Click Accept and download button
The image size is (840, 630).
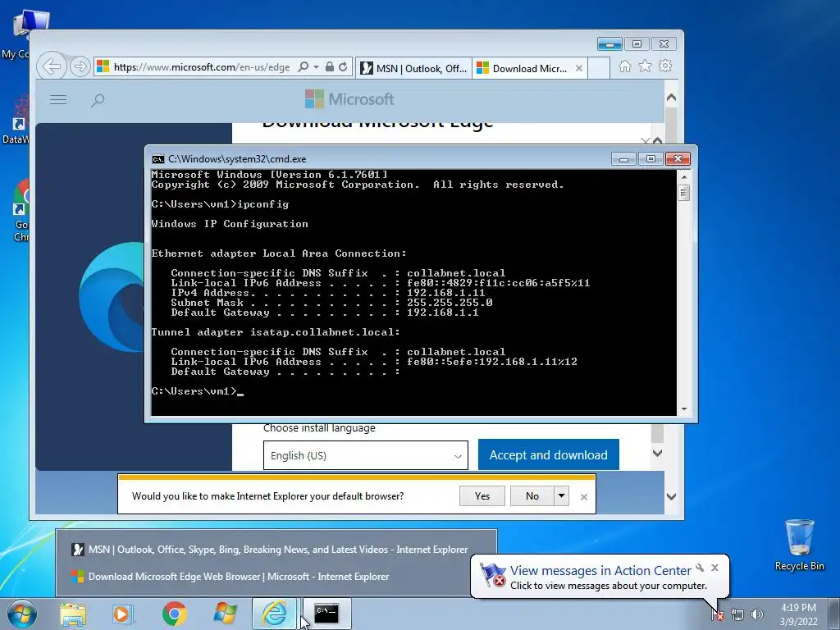(x=549, y=454)
